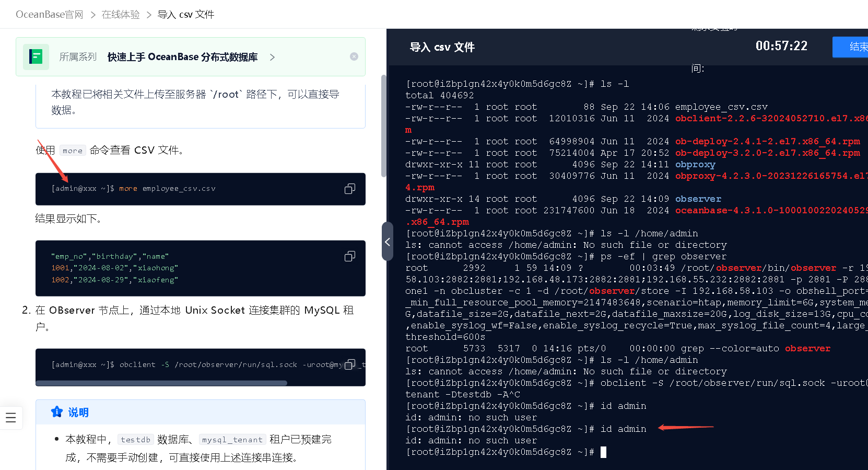Click the CSV header line "emp_no","birthday","name"
The image size is (868, 470).
pyautogui.click(x=110, y=256)
